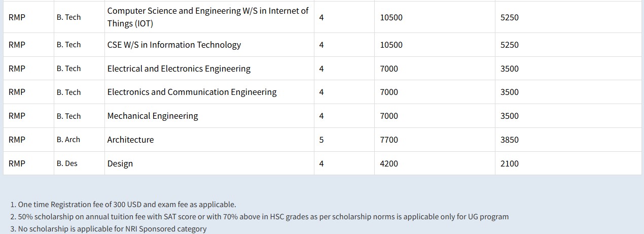Viewport: 644px width, 234px height.
Task: Click the 'B. Des' degree cell
Action: coord(67,163)
